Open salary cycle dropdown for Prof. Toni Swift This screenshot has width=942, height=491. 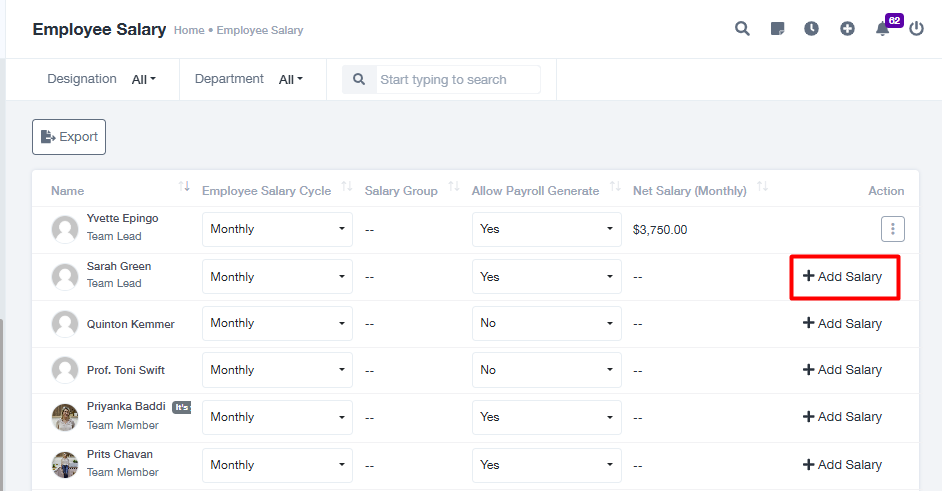(x=277, y=370)
